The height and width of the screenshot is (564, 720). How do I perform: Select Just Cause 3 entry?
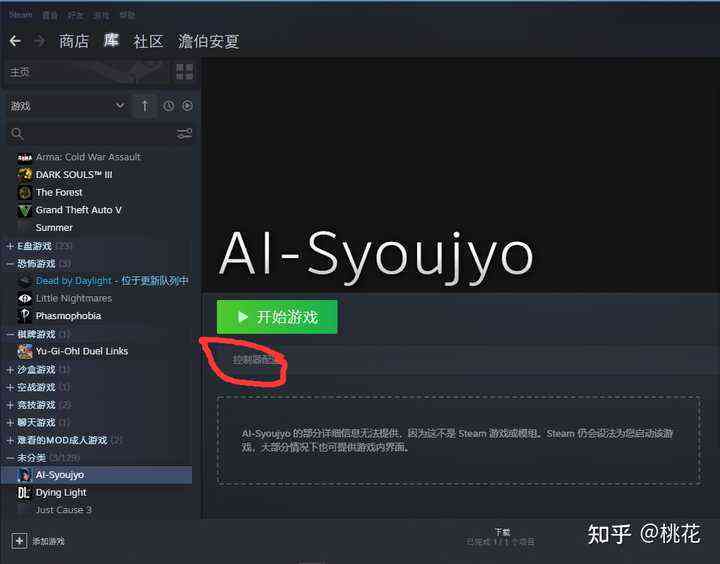[64, 510]
